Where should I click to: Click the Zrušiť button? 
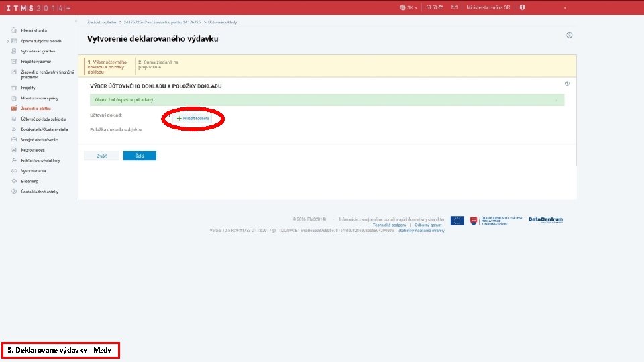101,156
